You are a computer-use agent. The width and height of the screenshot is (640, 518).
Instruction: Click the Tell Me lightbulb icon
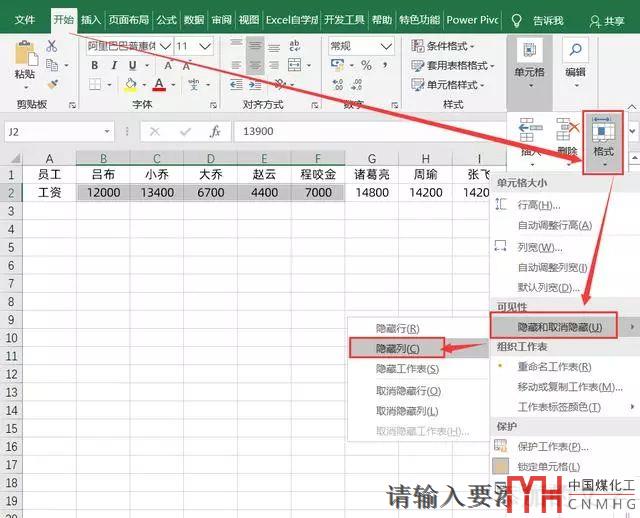(x=516, y=19)
